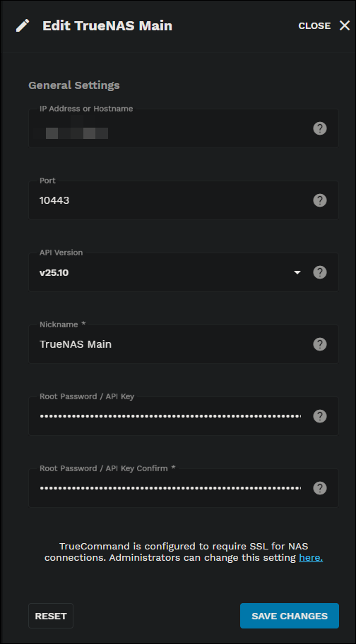Screen dimensions: 356x644
Task: Click the General Settings section heading
Action: (x=74, y=85)
